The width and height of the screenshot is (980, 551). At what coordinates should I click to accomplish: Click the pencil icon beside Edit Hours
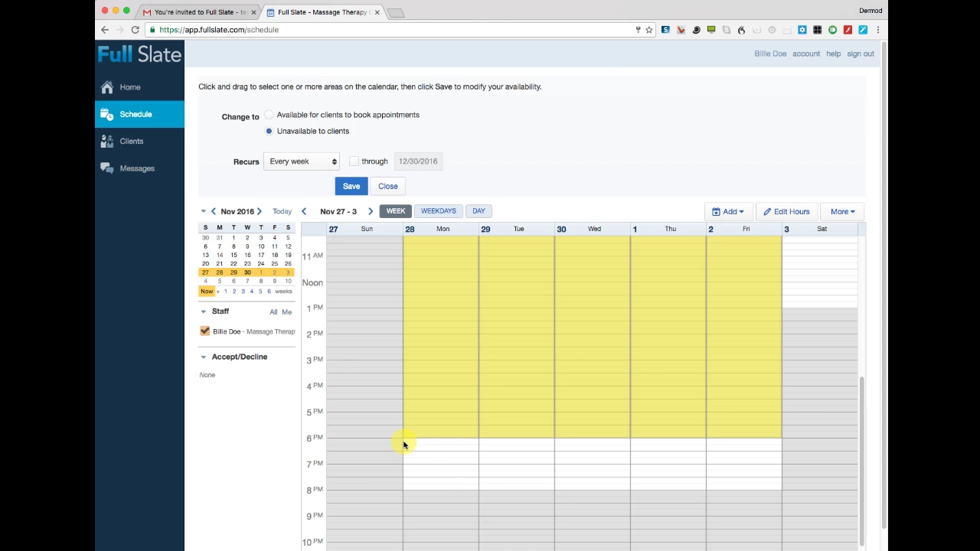[x=767, y=212]
